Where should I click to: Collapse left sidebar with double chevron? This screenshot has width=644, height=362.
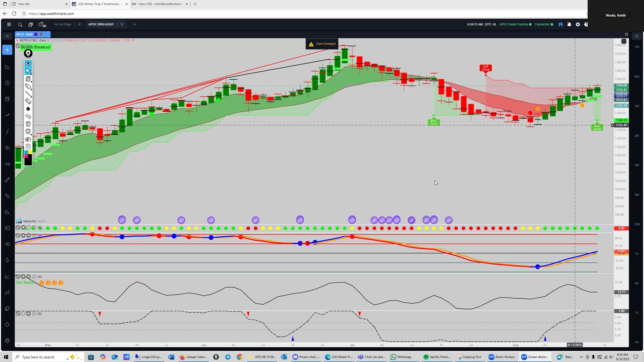pos(7,36)
